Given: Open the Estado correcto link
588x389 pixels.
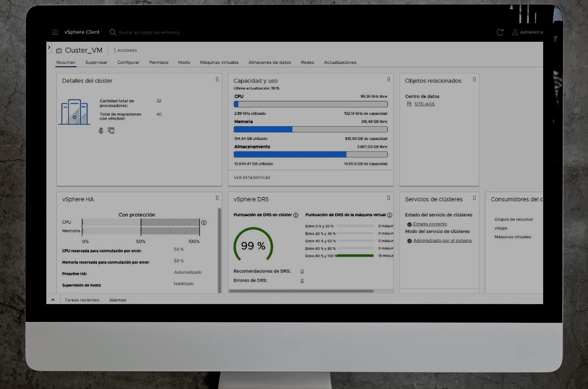Looking at the screenshot, I should point(430,224).
